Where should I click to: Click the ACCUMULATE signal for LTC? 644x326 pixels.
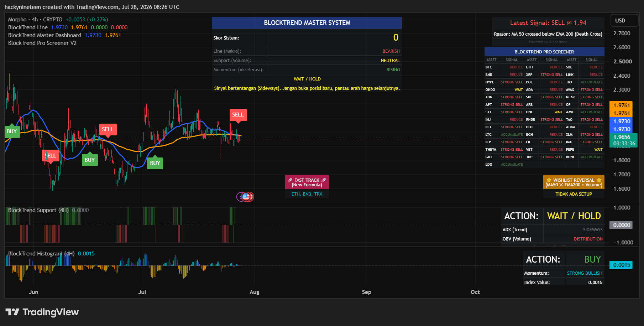(x=512, y=134)
